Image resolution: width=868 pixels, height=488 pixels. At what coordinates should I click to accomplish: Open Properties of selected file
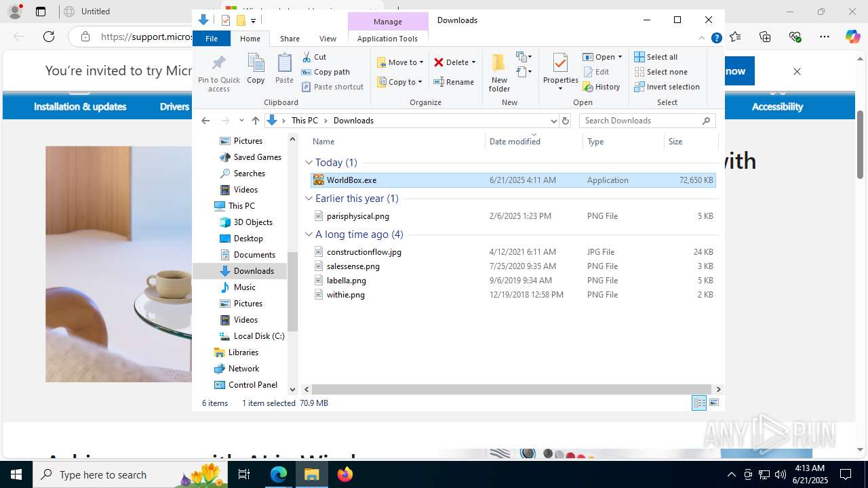tap(560, 73)
